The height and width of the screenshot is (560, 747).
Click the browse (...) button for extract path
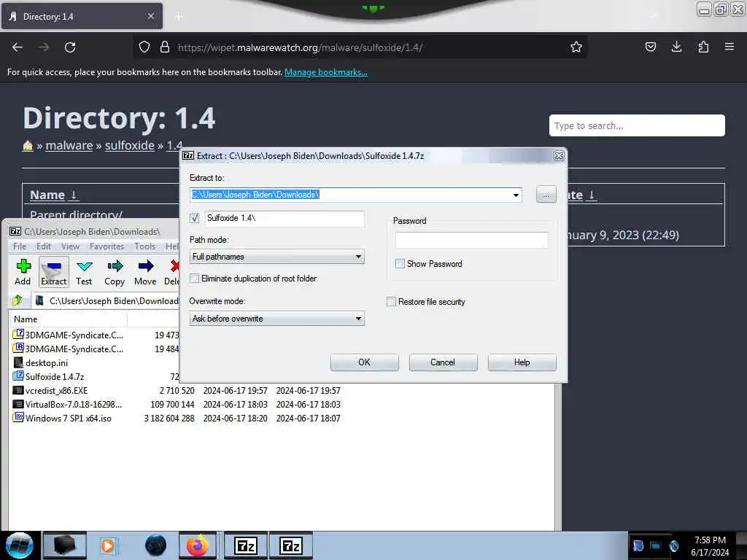coord(546,194)
